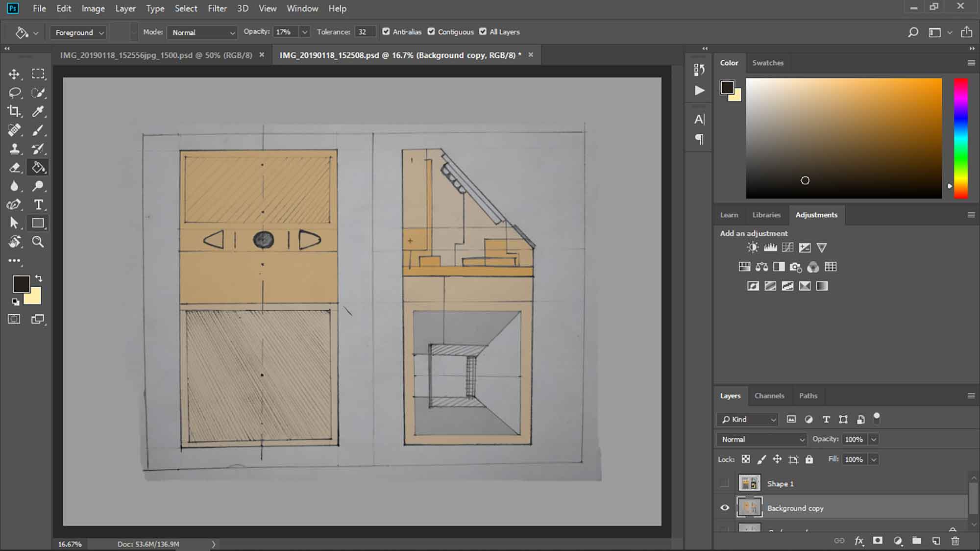Image resolution: width=980 pixels, height=551 pixels.
Task: Toggle visibility of Background copy layer
Action: [725, 507]
